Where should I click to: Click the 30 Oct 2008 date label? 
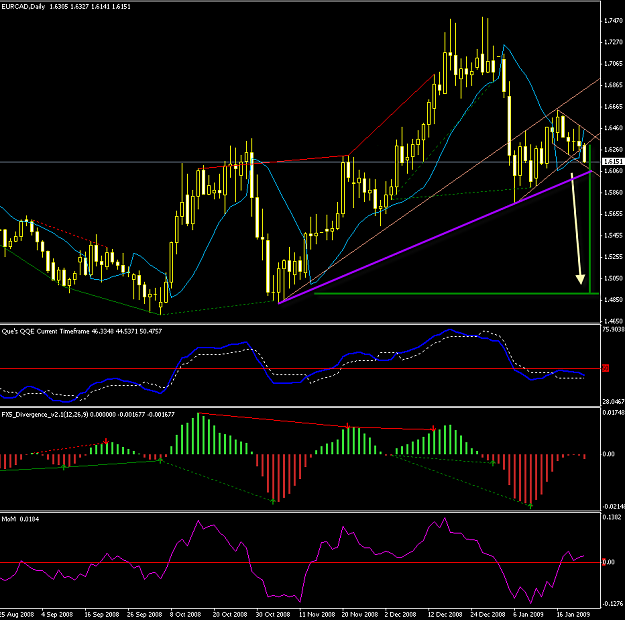tap(273, 614)
